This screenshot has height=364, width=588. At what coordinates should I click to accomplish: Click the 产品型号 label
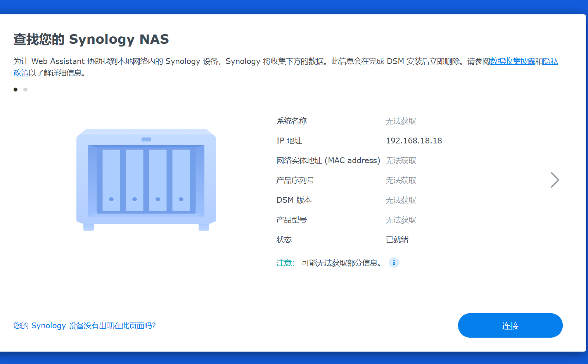click(291, 220)
